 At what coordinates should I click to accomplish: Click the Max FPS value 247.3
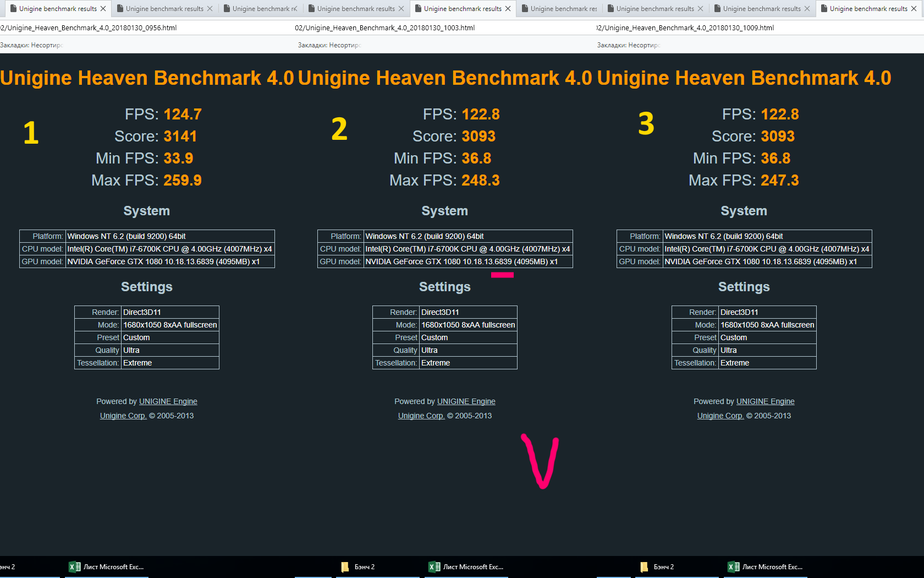tap(780, 181)
